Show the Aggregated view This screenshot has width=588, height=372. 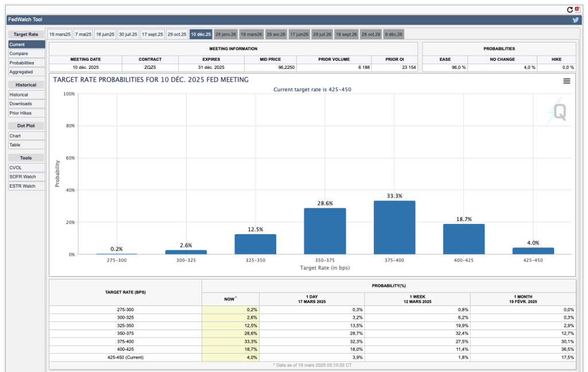[26, 72]
